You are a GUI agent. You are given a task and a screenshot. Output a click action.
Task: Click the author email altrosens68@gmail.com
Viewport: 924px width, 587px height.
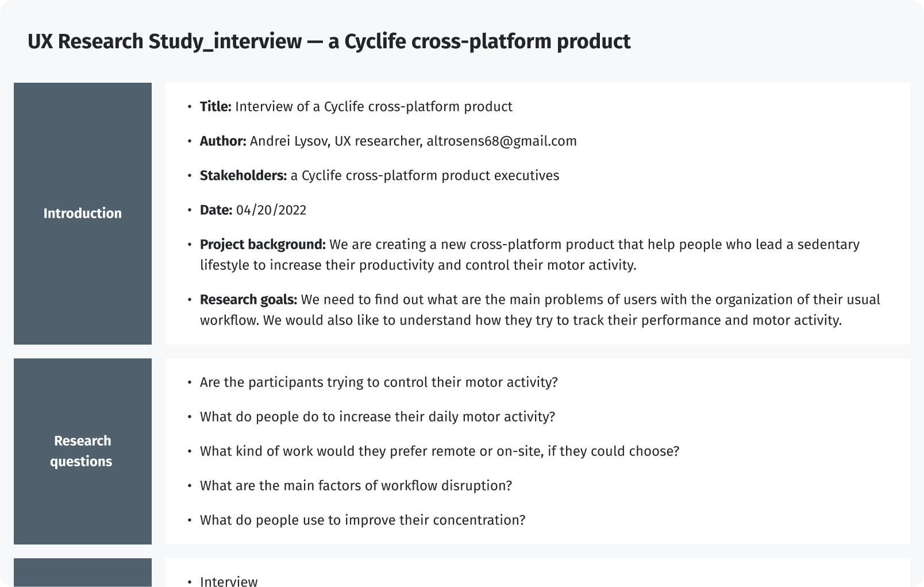point(502,141)
